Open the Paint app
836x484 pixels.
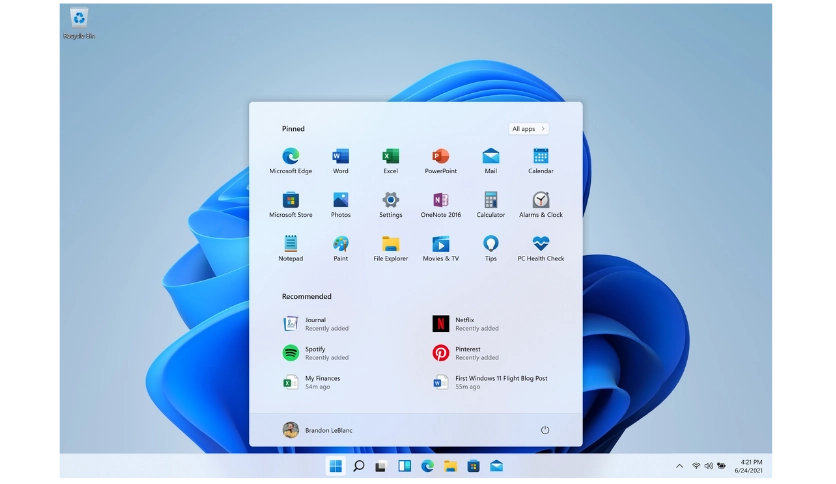tap(340, 245)
